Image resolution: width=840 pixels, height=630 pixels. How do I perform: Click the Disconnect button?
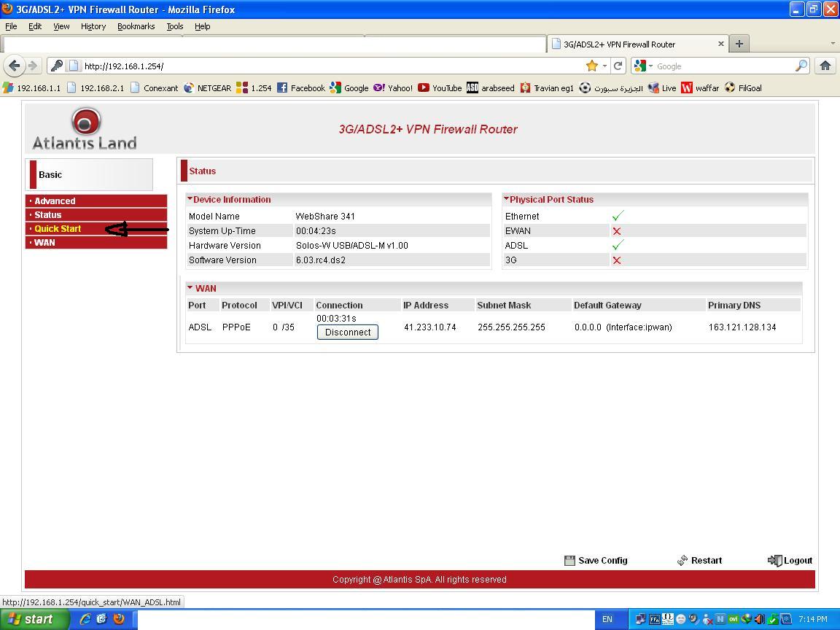[348, 332]
